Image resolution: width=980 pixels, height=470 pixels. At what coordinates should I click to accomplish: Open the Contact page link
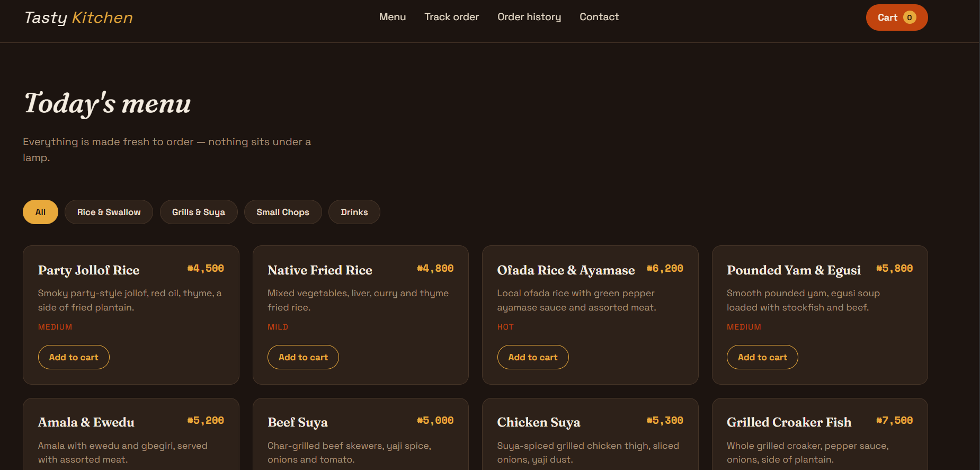coord(599,17)
